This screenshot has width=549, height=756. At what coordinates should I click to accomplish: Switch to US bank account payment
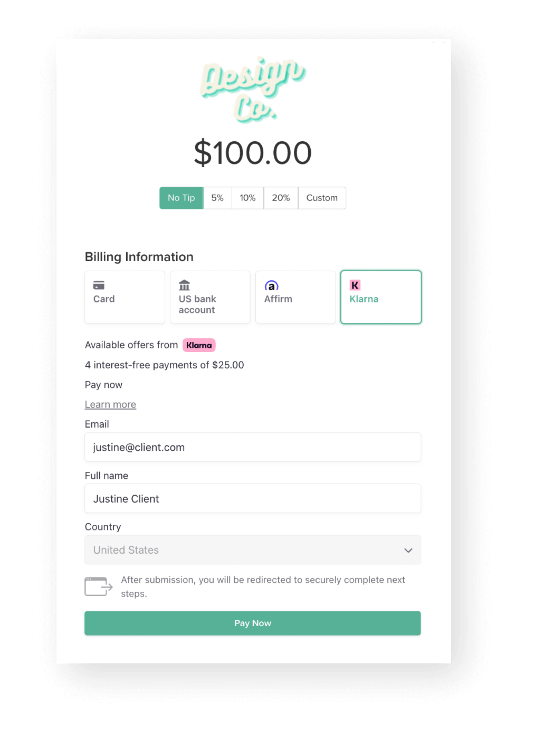point(210,297)
